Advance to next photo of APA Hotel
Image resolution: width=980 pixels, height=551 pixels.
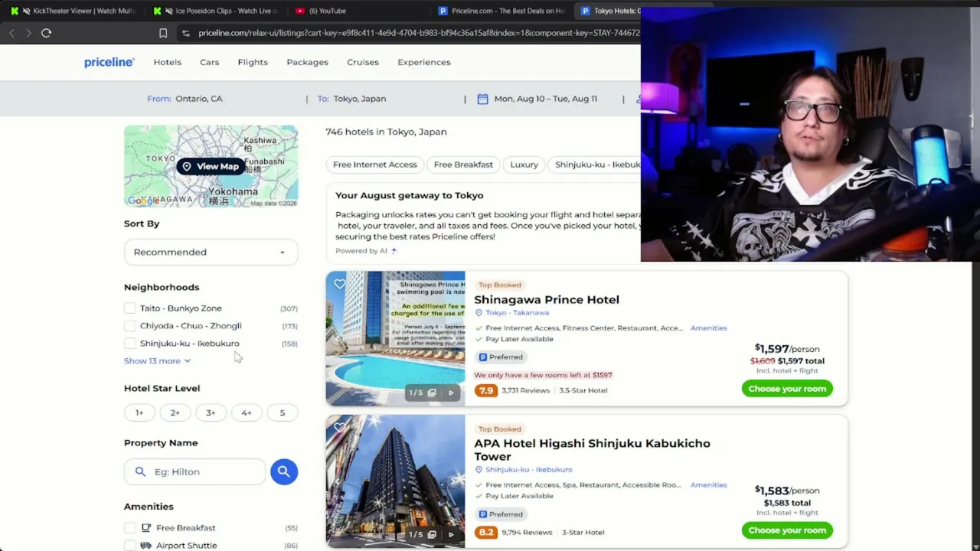(x=451, y=534)
